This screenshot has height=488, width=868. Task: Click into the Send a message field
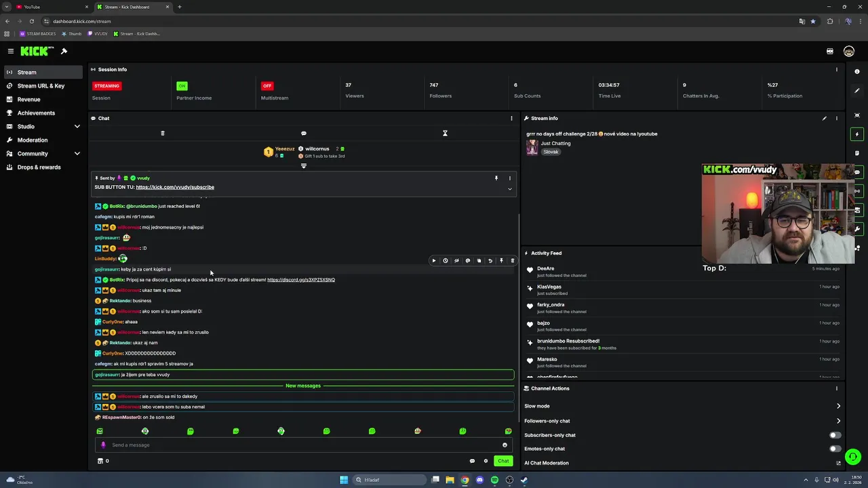pos(304,445)
